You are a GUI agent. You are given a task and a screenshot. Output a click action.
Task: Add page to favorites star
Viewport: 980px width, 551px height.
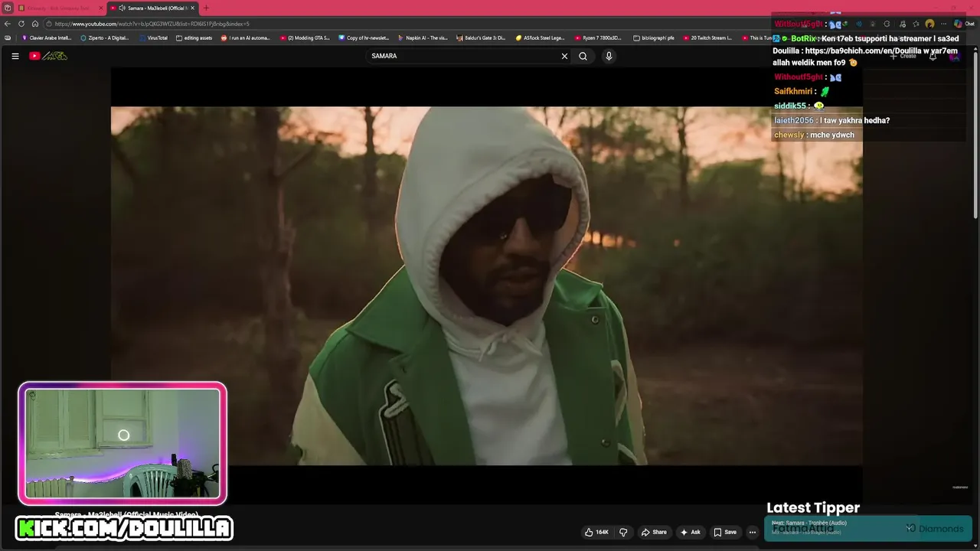(x=916, y=24)
